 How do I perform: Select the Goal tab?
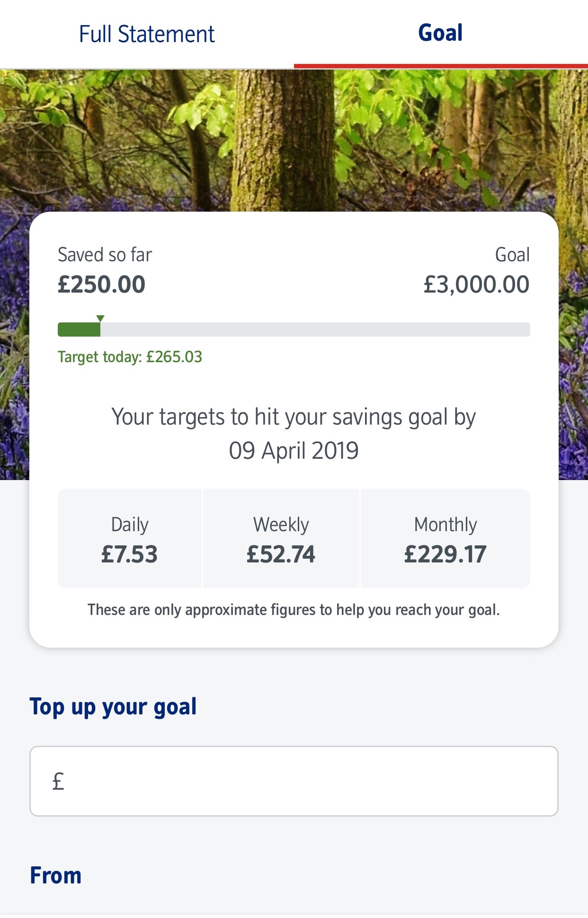point(440,33)
